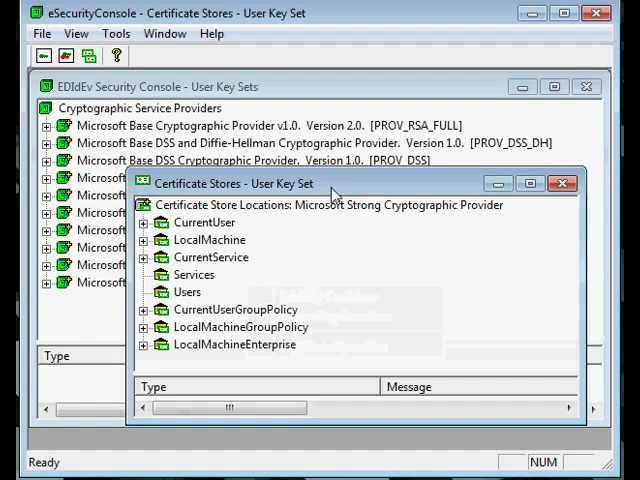Open the Window menu
This screenshot has height=480, width=640.
[x=165, y=34]
